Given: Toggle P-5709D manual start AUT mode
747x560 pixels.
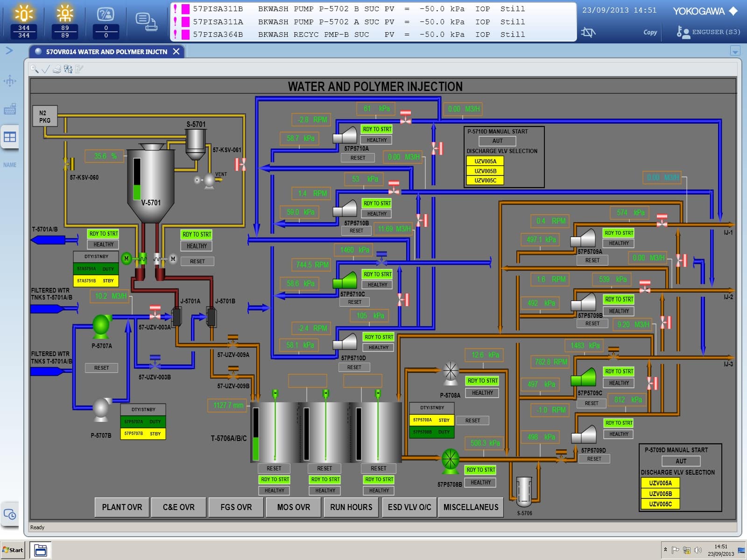Looking at the screenshot, I should click(681, 461).
